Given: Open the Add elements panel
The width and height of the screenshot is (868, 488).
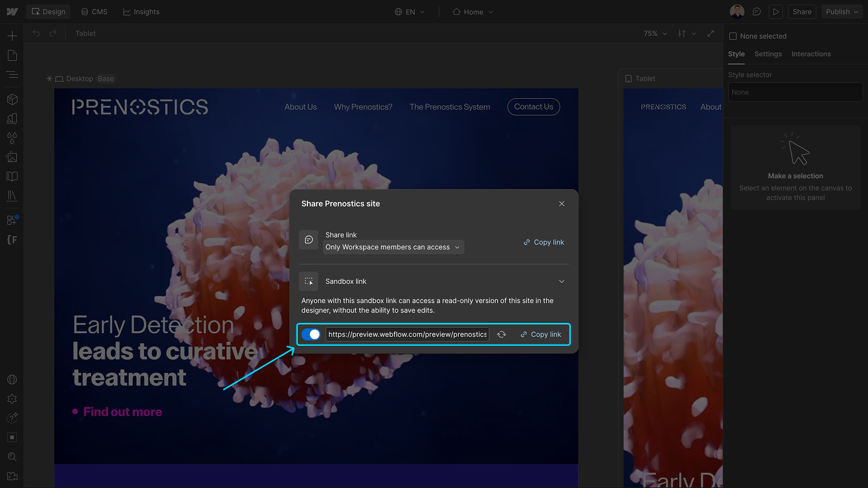Looking at the screenshot, I should tap(12, 36).
